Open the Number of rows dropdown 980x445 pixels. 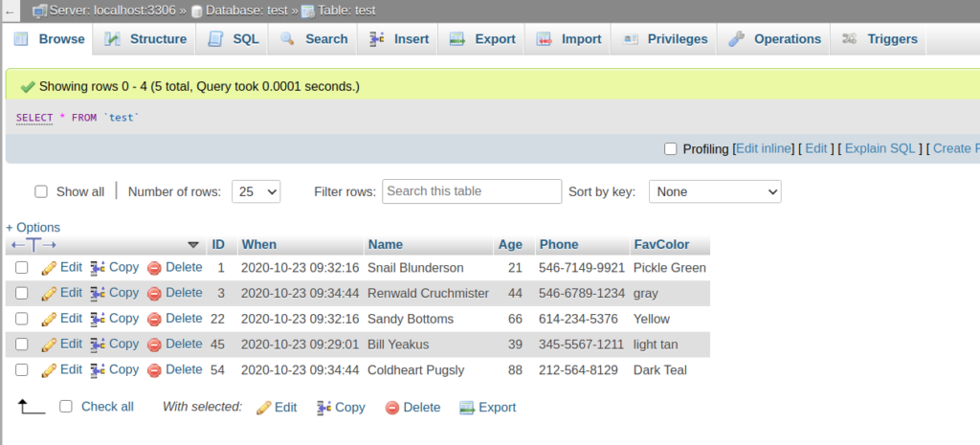[256, 191]
